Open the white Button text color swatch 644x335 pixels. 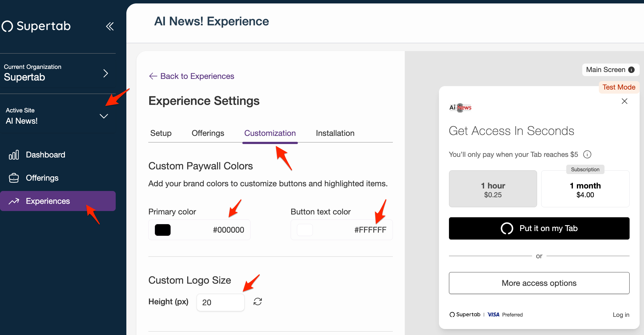(x=305, y=230)
